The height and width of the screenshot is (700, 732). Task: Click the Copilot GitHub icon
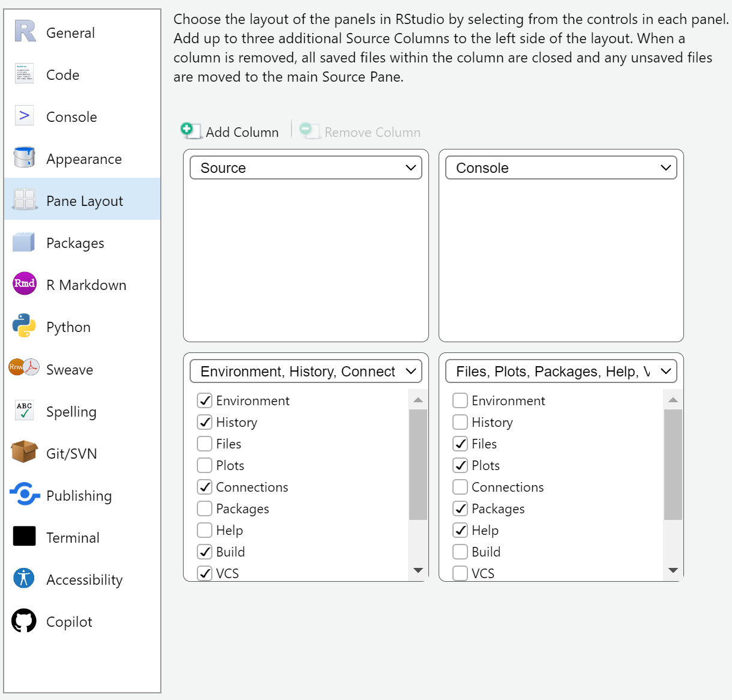[25, 621]
